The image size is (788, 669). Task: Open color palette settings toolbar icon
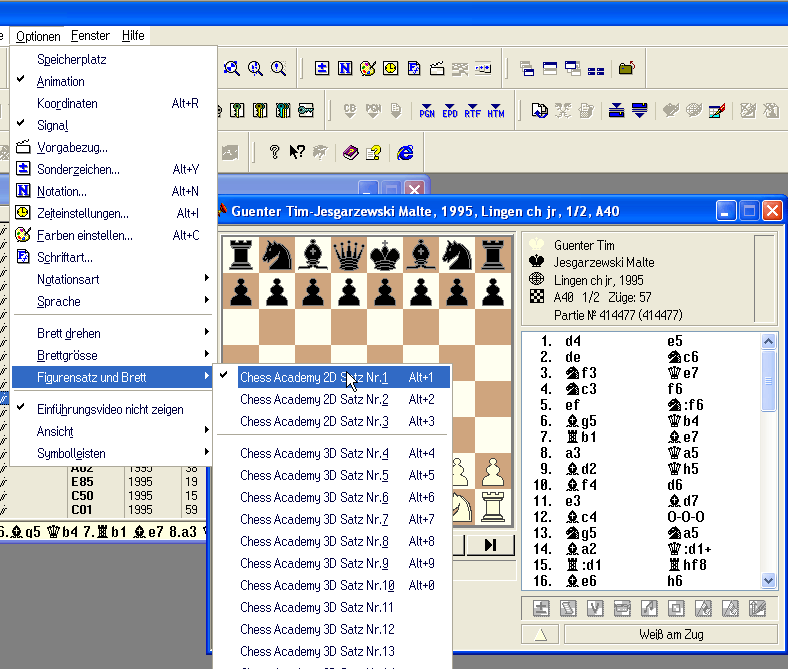(368, 68)
